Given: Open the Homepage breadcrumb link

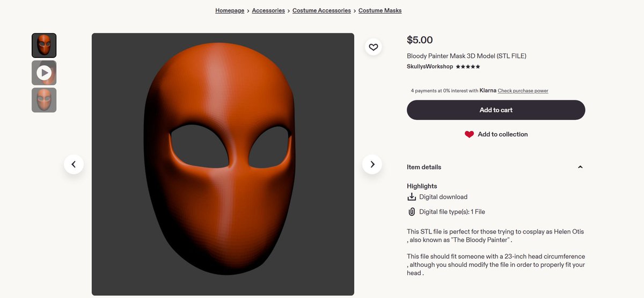Looking at the screenshot, I should (x=230, y=11).
